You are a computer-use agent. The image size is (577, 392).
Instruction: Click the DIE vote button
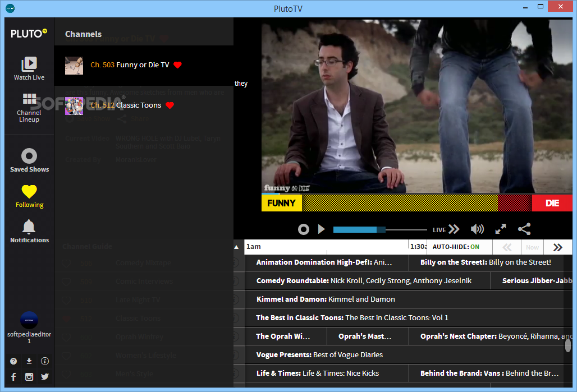point(552,203)
